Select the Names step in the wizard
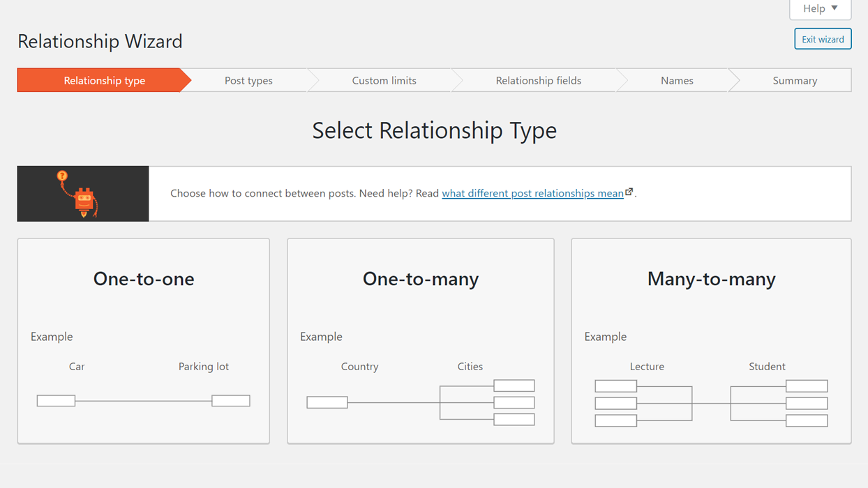This screenshot has height=488, width=868. [676, 80]
